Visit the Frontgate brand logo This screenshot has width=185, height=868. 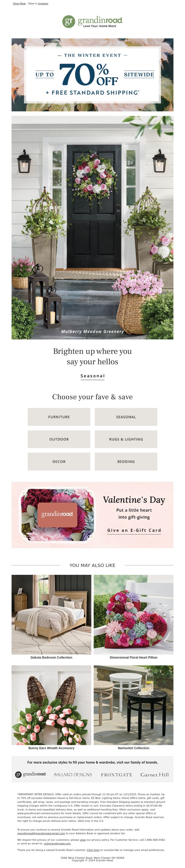pos(117,775)
